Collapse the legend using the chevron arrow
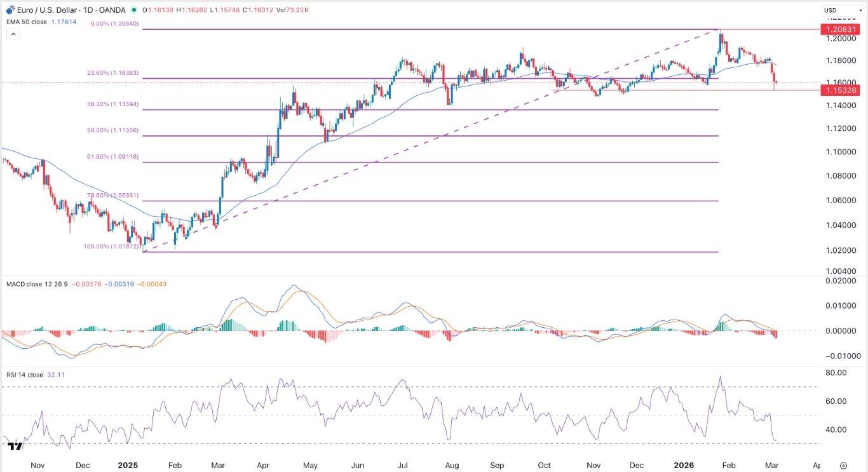868x472 pixels. click(13, 33)
